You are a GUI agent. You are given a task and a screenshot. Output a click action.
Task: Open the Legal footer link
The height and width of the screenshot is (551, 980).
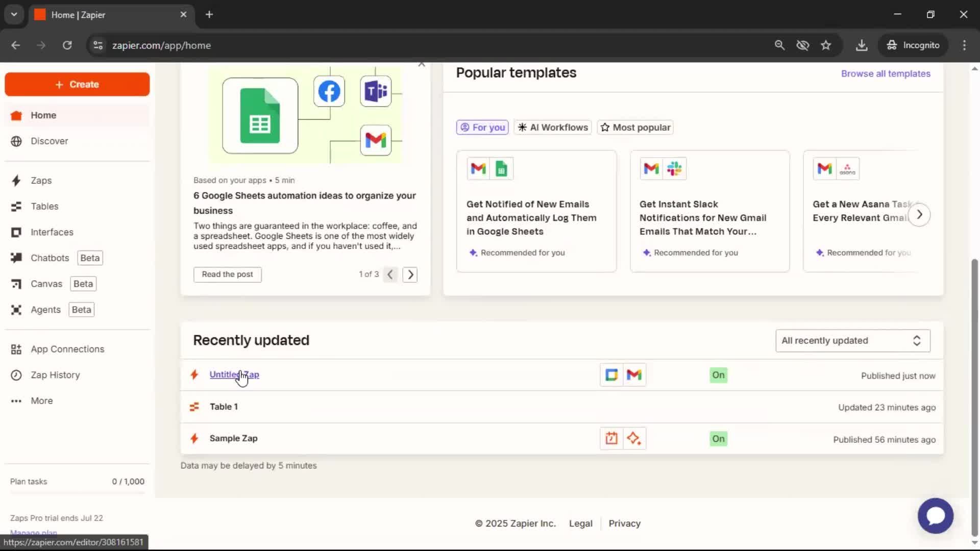coord(580,524)
